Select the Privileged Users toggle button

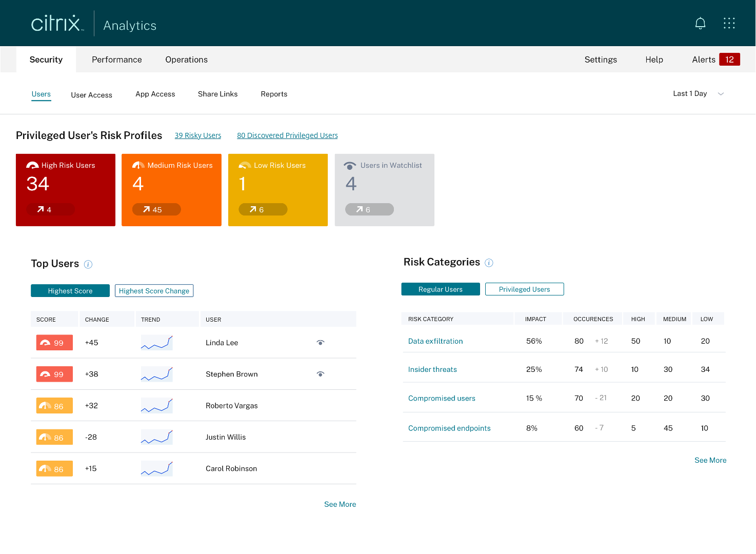pyautogui.click(x=525, y=289)
